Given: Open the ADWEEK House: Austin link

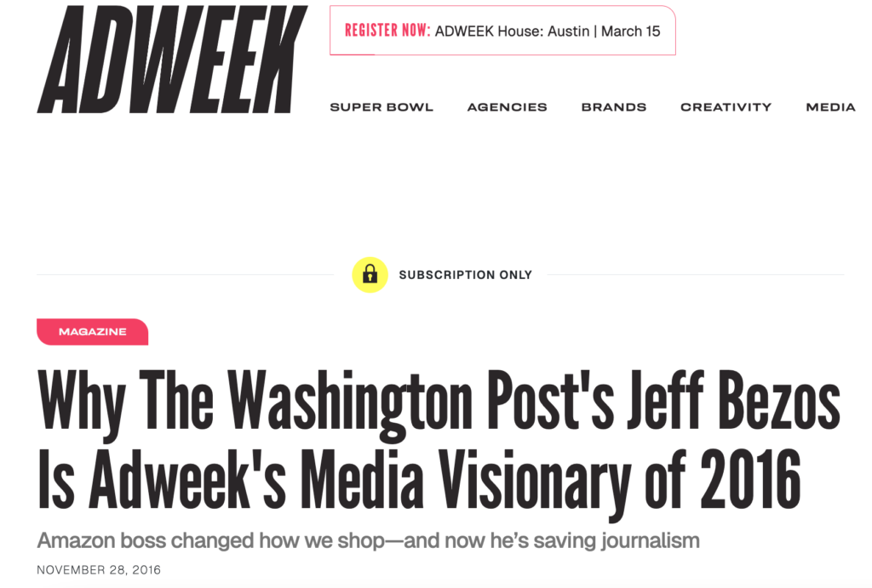Looking at the screenshot, I should point(512,31).
